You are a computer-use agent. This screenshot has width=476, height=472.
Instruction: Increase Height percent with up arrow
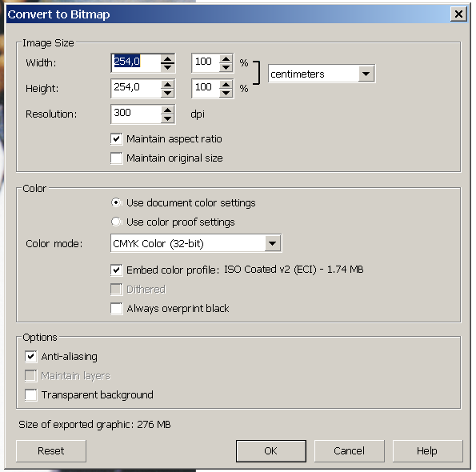[x=226, y=84]
